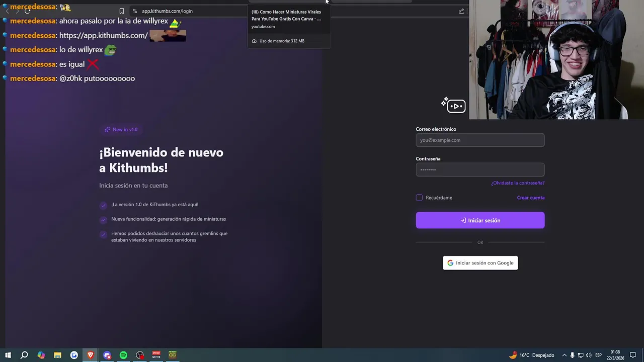Click 'Nueva funcionalidad: generación rápida' line
Screen dimensions: 644x362
(x=169, y=219)
